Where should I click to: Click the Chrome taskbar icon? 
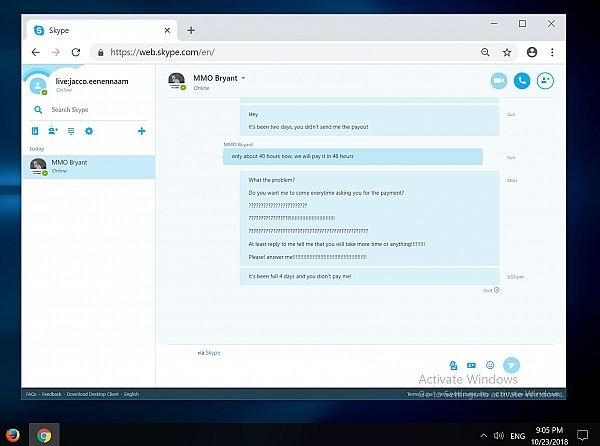click(x=44, y=435)
